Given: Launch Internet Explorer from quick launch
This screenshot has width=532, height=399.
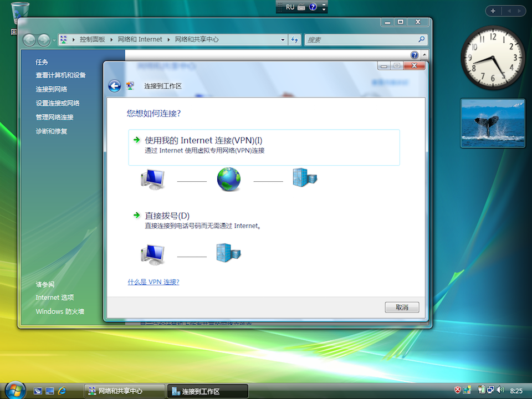Looking at the screenshot, I should click(62, 391).
